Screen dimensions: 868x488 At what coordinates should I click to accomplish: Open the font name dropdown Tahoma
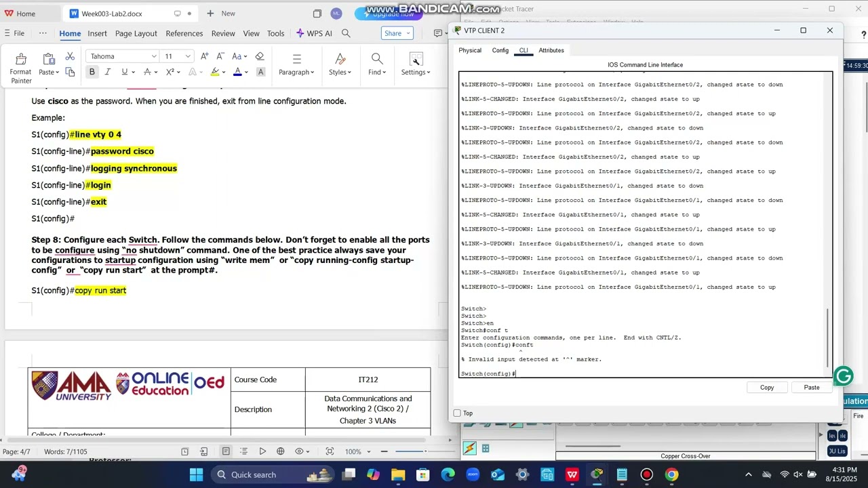point(154,56)
